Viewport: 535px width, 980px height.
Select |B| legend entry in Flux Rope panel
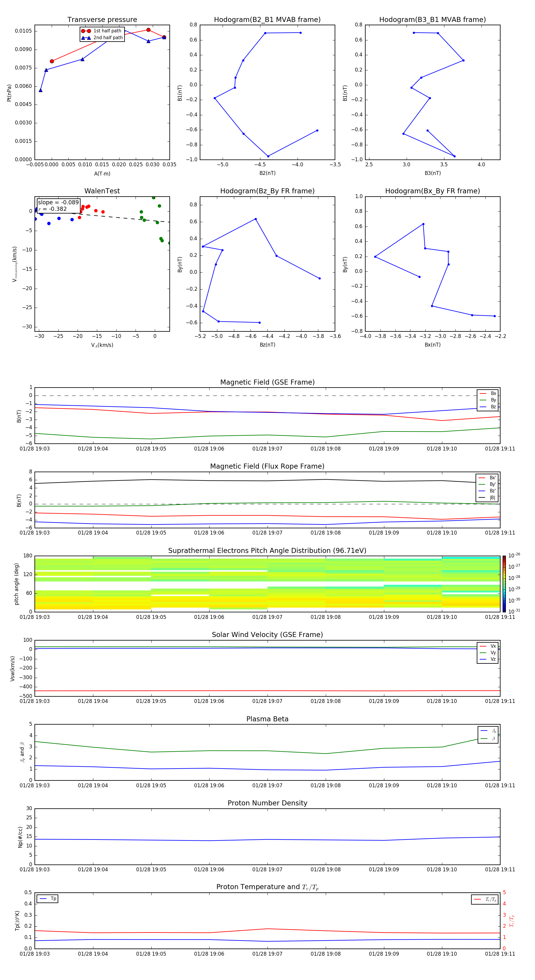point(487,498)
